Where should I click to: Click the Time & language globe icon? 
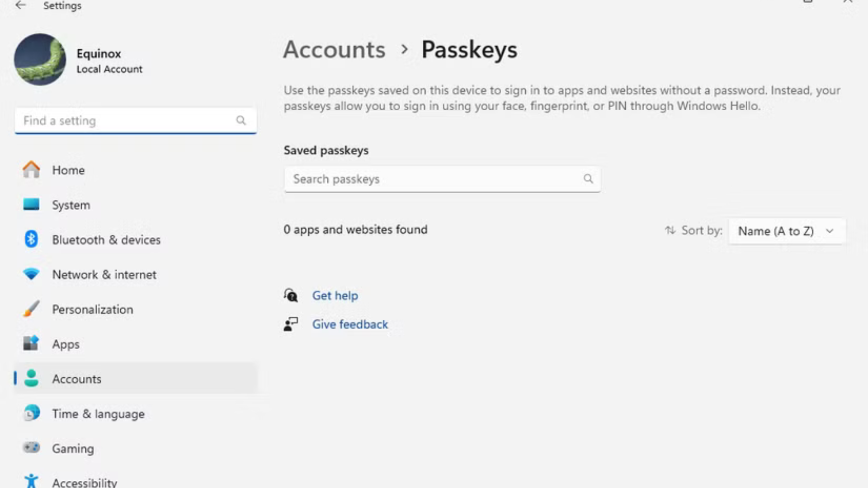point(31,413)
